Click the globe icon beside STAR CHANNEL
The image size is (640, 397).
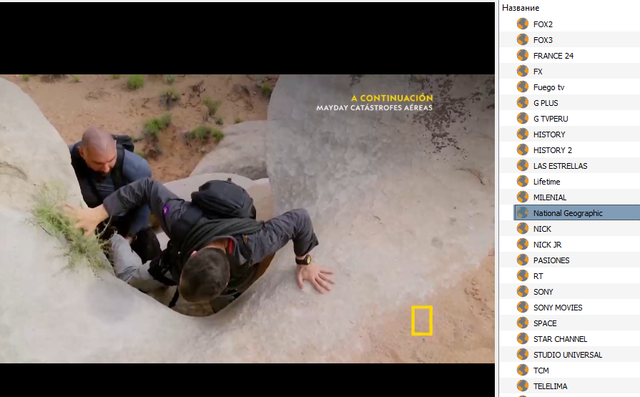tap(522, 339)
